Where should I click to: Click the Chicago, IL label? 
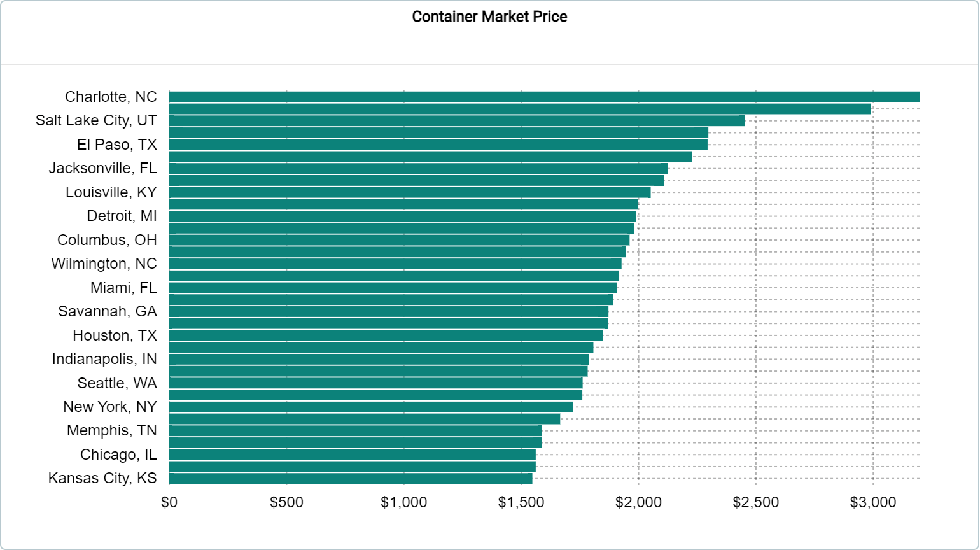(x=118, y=455)
